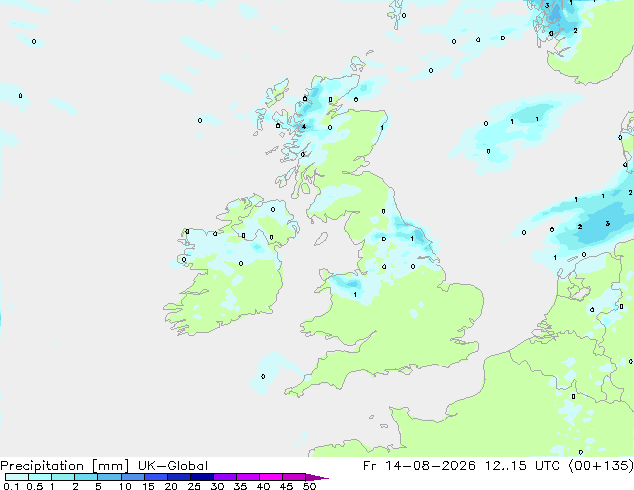Click the '1' value on Scotland's east coast

point(382,128)
